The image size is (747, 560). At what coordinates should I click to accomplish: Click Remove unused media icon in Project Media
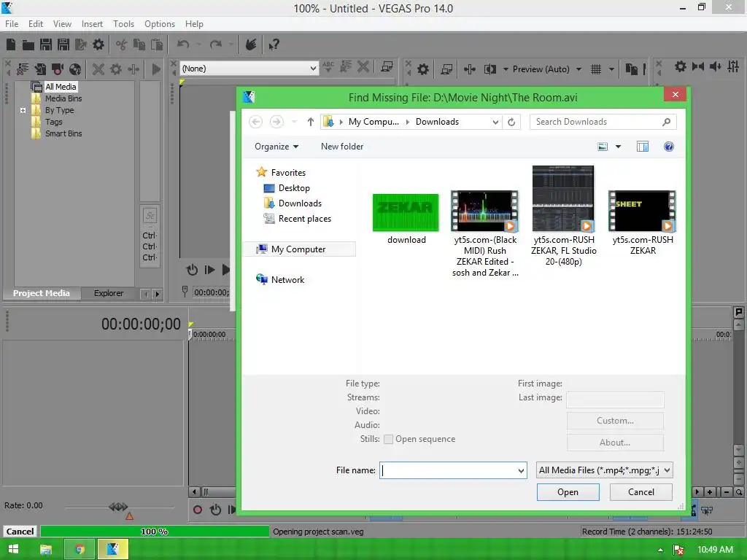tap(23, 69)
